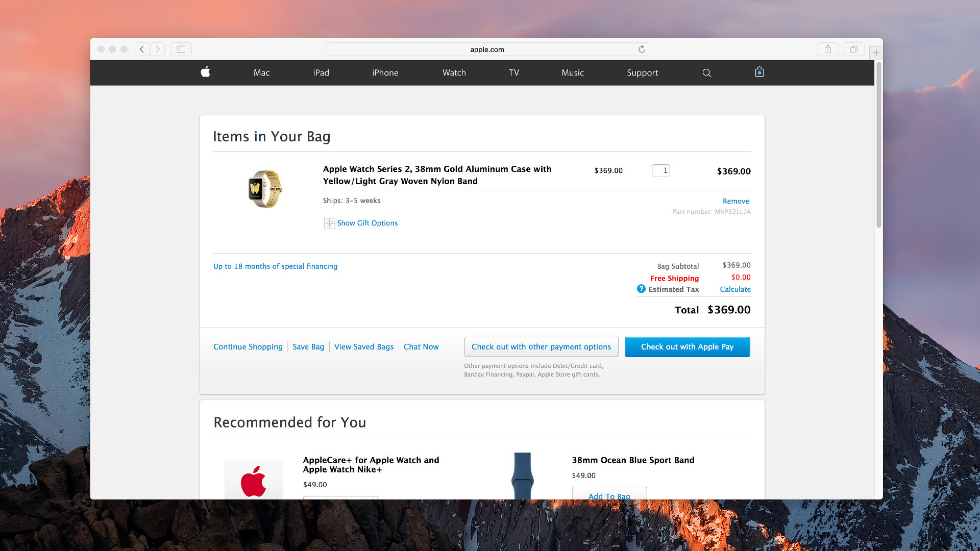Click the Apple Watch product thumbnail

(265, 189)
